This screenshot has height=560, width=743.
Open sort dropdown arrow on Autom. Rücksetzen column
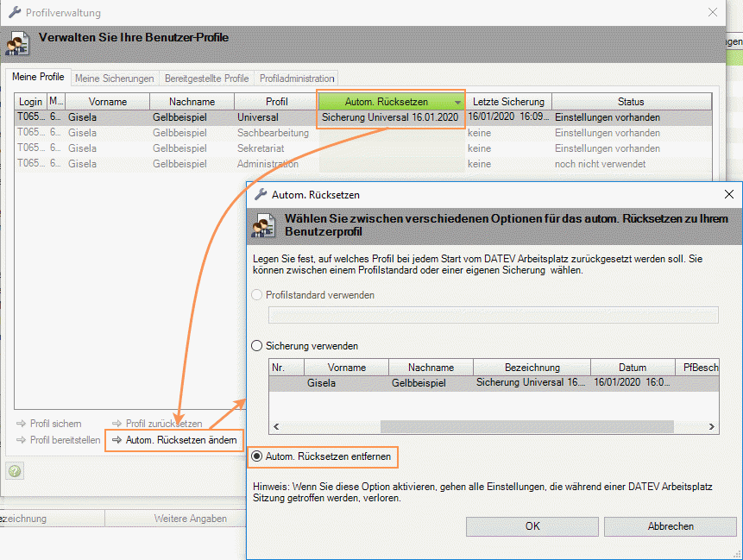[x=457, y=102]
